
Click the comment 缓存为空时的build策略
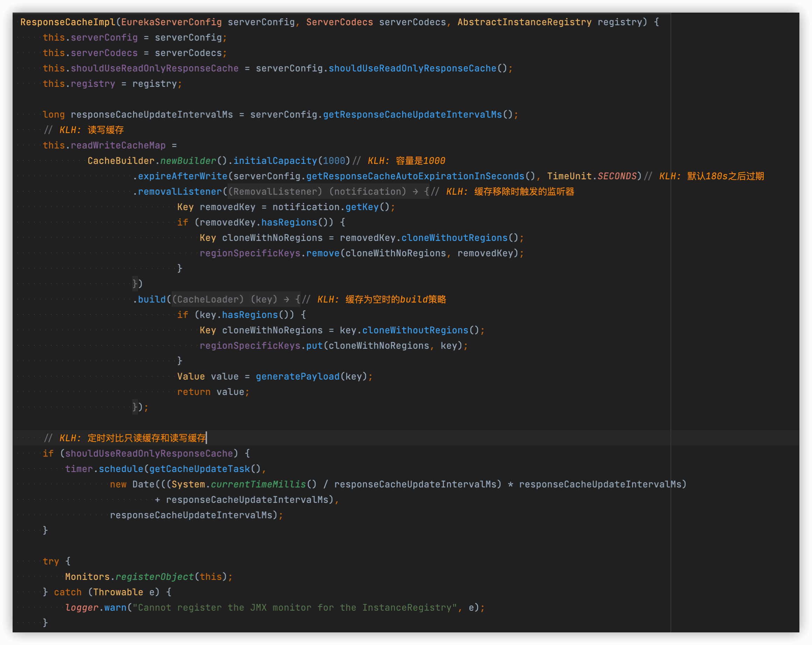pos(395,299)
